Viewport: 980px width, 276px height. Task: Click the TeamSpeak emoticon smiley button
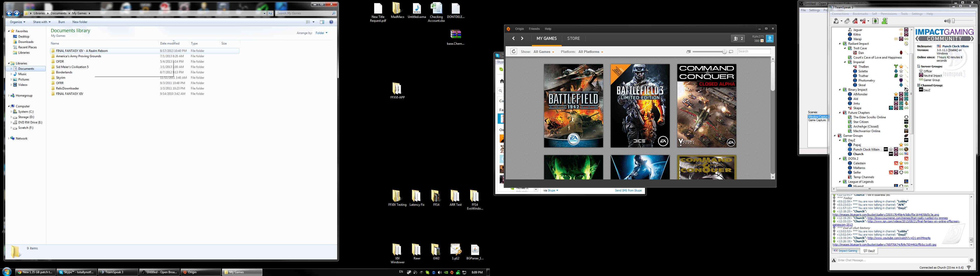coord(971,260)
